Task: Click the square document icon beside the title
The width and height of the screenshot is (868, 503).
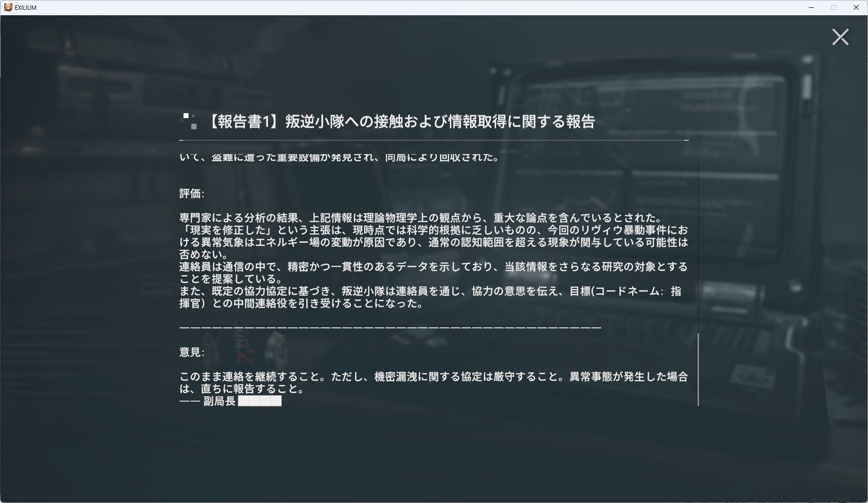Action: [190, 121]
